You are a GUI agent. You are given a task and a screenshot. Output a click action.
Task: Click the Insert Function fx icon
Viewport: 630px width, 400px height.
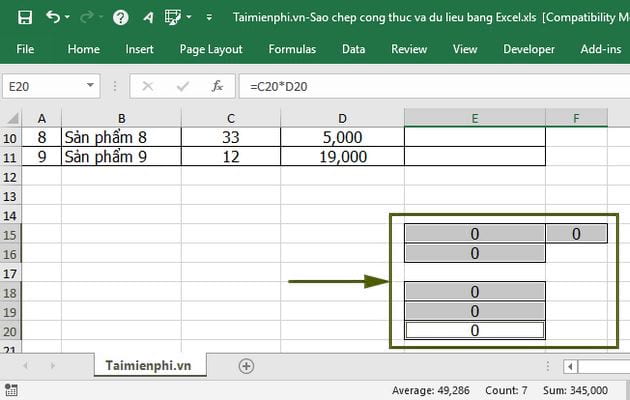click(x=217, y=86)
